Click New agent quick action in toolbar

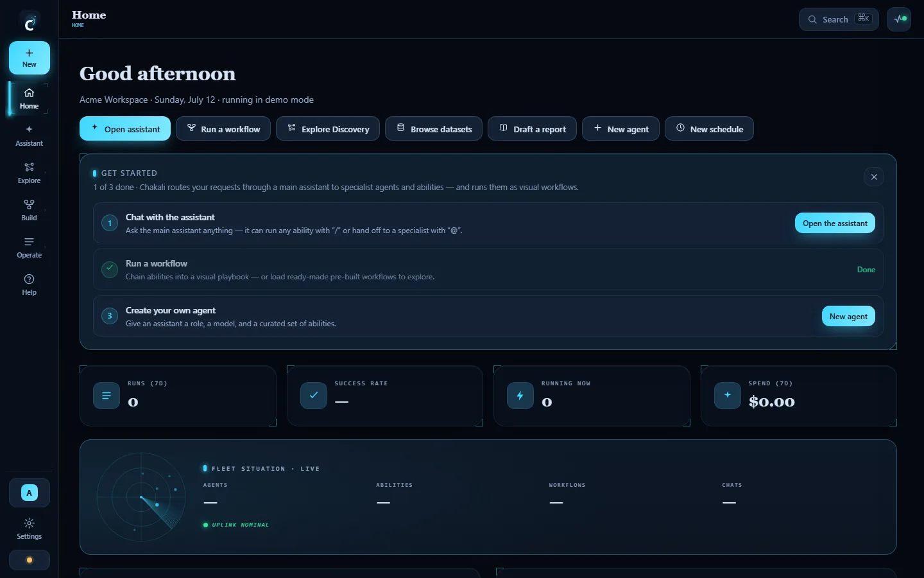point(620,128)
